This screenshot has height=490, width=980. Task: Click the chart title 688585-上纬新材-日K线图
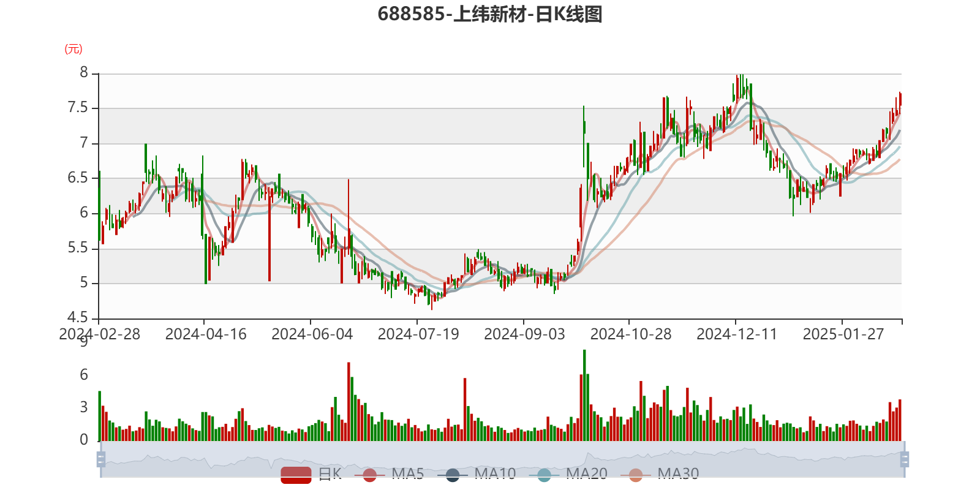pos(490,14)
